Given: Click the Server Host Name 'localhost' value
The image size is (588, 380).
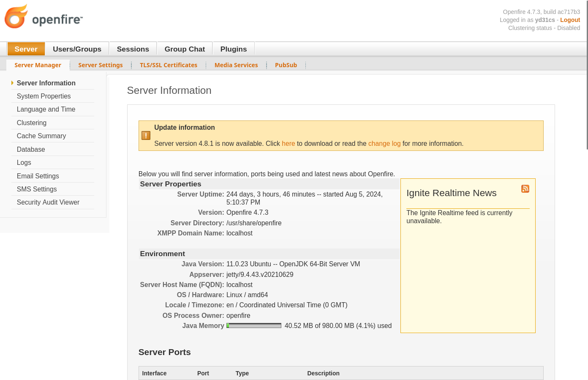Looking at the screenshot, I should pyautogui.click(x=240, y=285).
